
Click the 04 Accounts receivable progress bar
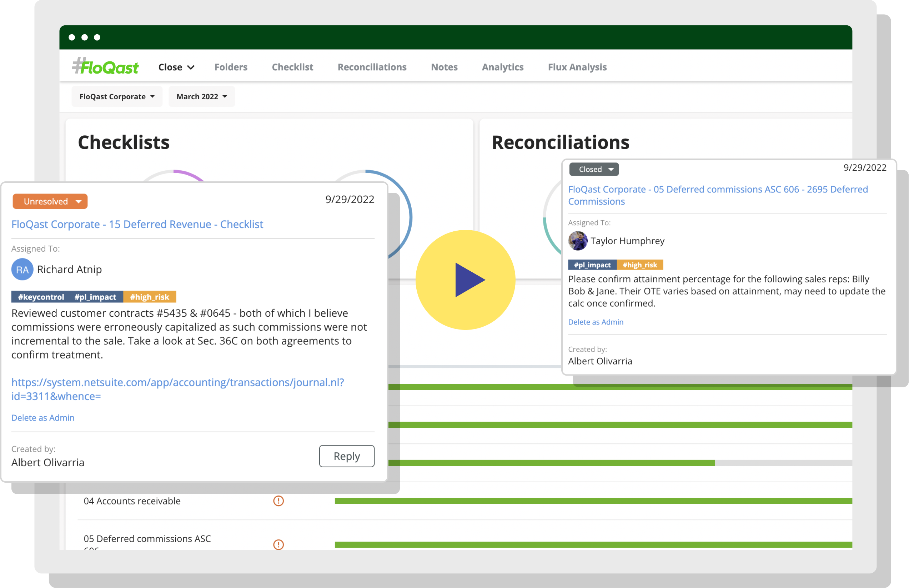point(593,501)
